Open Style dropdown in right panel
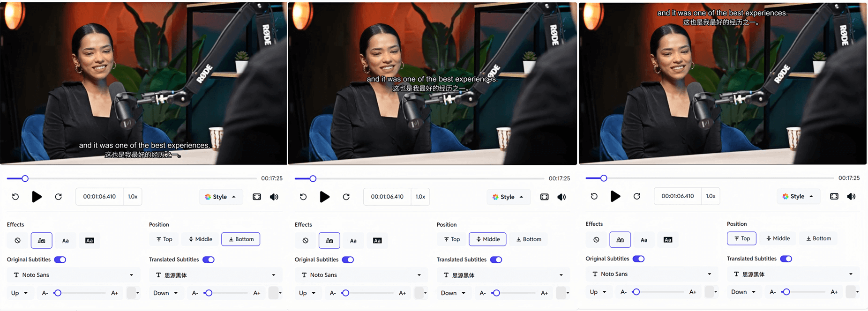The image size is (868, 311). 798,196
